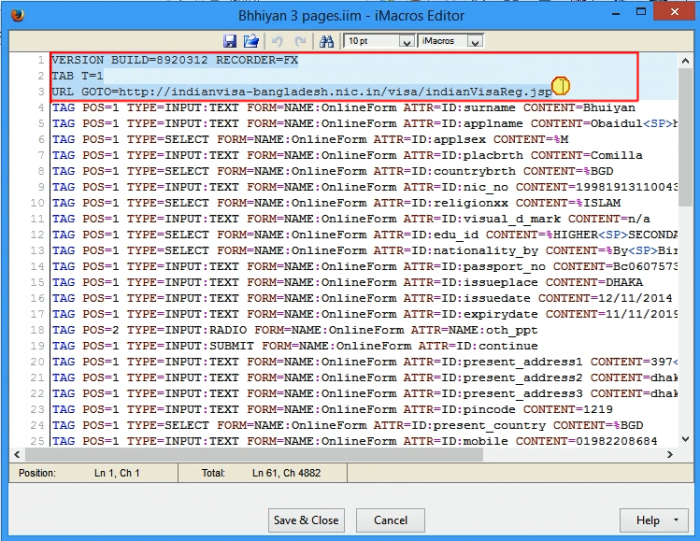Open the Help button dropdown arrow
Viewport: 700px width, 541px height.
point(676,520)
